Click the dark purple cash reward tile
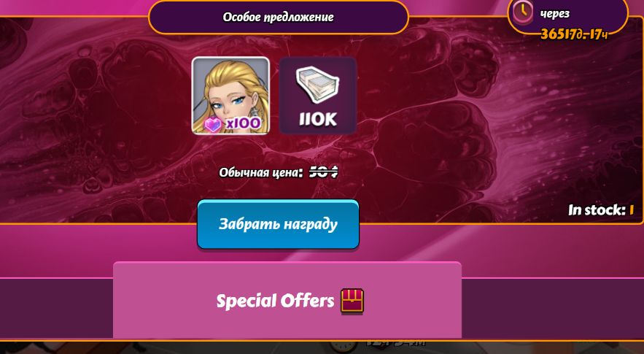The image size is (644, 354). click(318, 96)
